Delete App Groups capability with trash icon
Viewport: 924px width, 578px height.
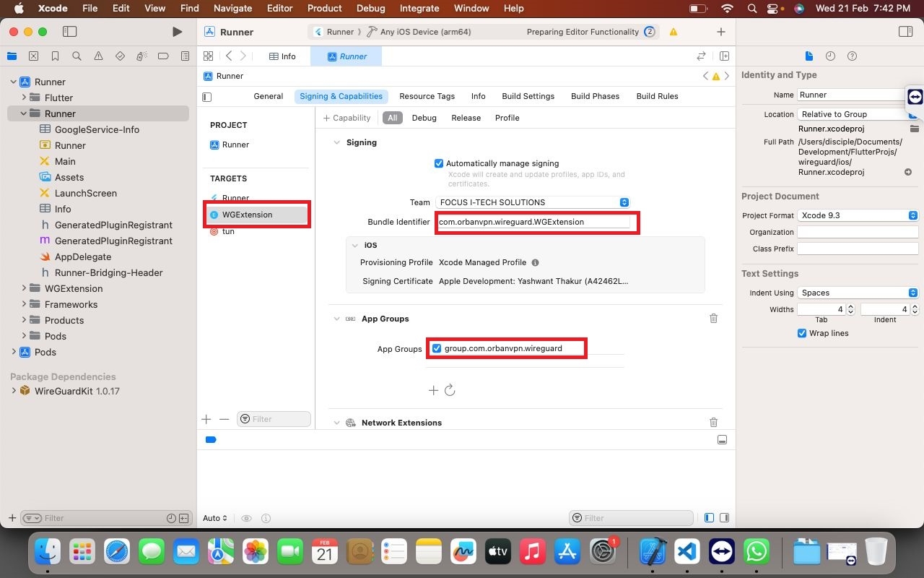713,319
